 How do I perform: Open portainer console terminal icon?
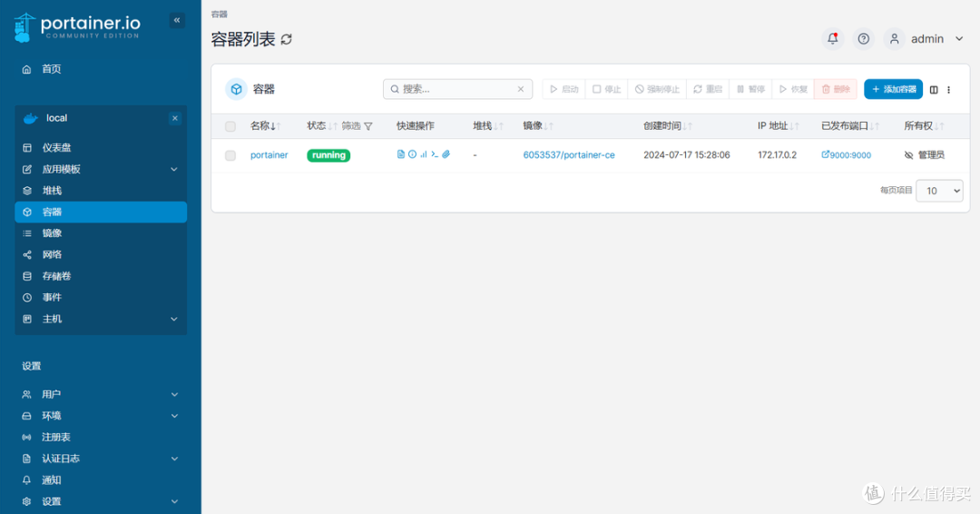(x=435, y=154)
